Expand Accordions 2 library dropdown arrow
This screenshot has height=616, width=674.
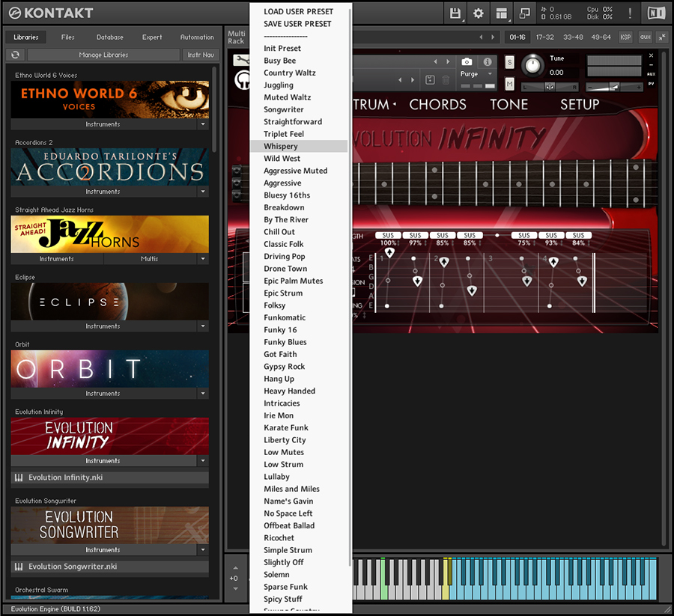(x=203, y=192)
